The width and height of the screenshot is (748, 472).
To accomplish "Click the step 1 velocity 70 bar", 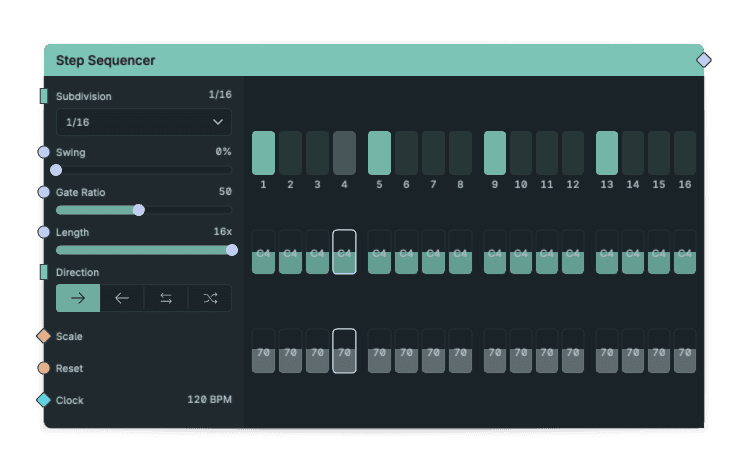I will click(x=263, y=351).
